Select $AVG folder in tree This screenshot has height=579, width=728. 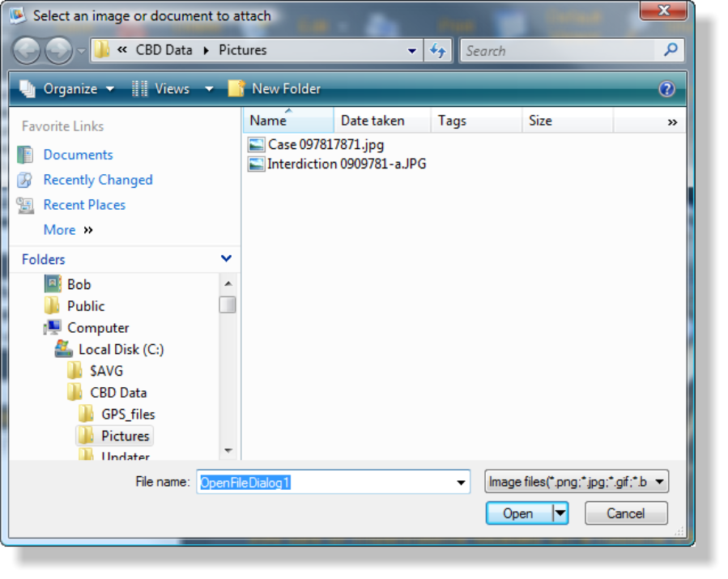click(x=106, y=371)
